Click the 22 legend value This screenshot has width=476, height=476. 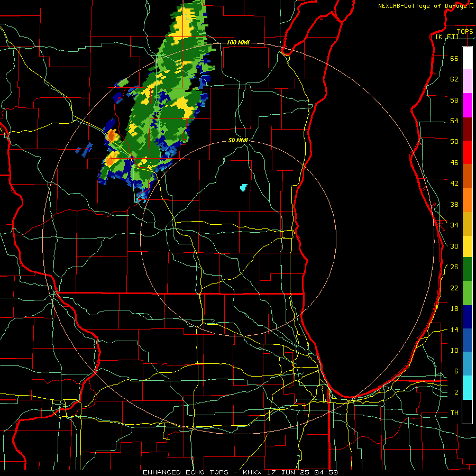coord(454,288)
